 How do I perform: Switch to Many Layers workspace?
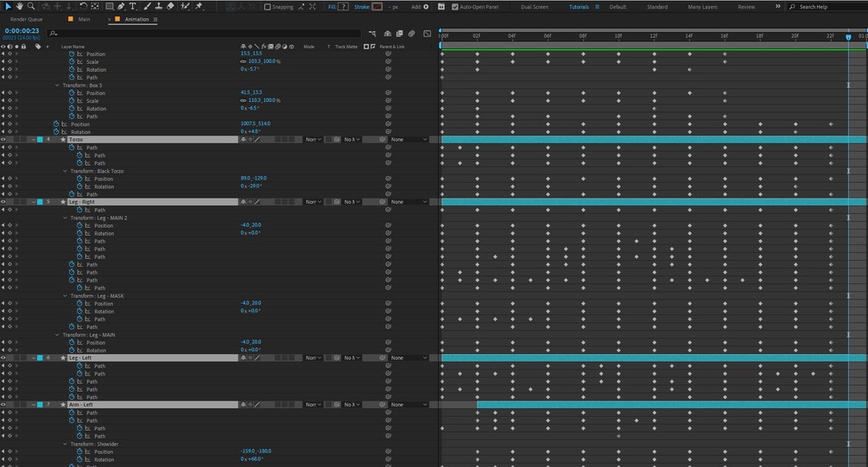point(702,7)
